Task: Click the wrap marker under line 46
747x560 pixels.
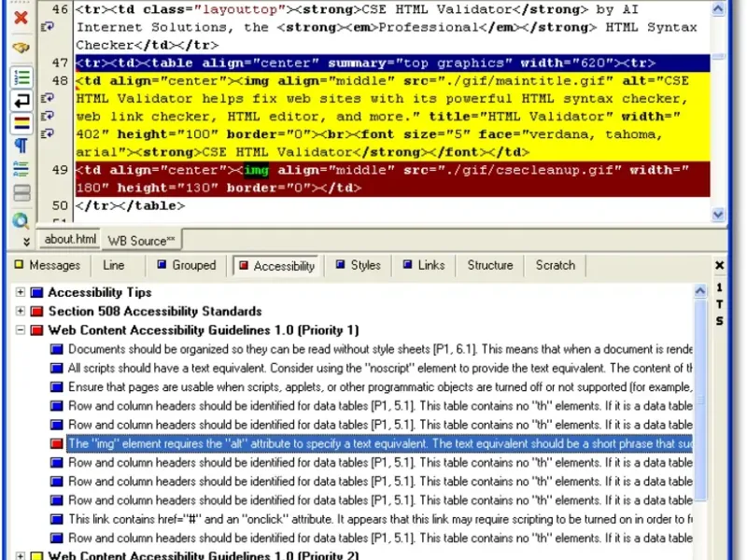Action: click(48, 27)
